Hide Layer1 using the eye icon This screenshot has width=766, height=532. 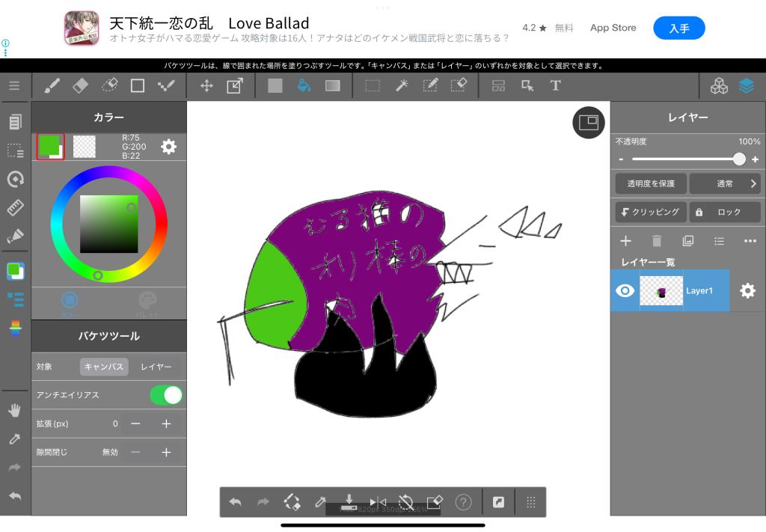tap(625, 291)
